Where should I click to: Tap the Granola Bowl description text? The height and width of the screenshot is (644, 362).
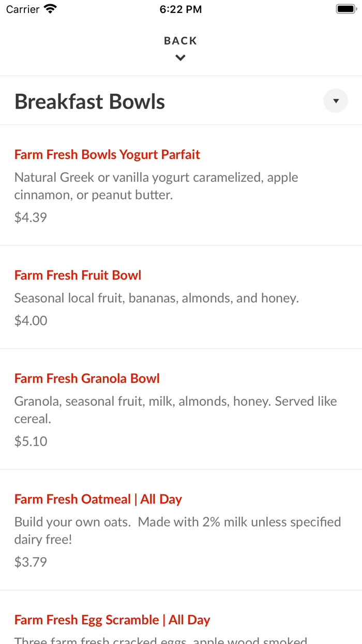click(176, 409)
